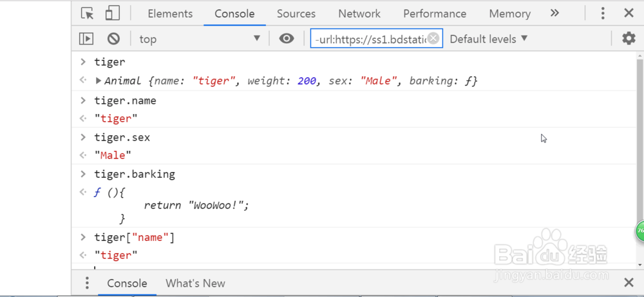The height and width of the screenshot is (297, 644).
Task: Click the console filter input field
Action: point(370,39)
